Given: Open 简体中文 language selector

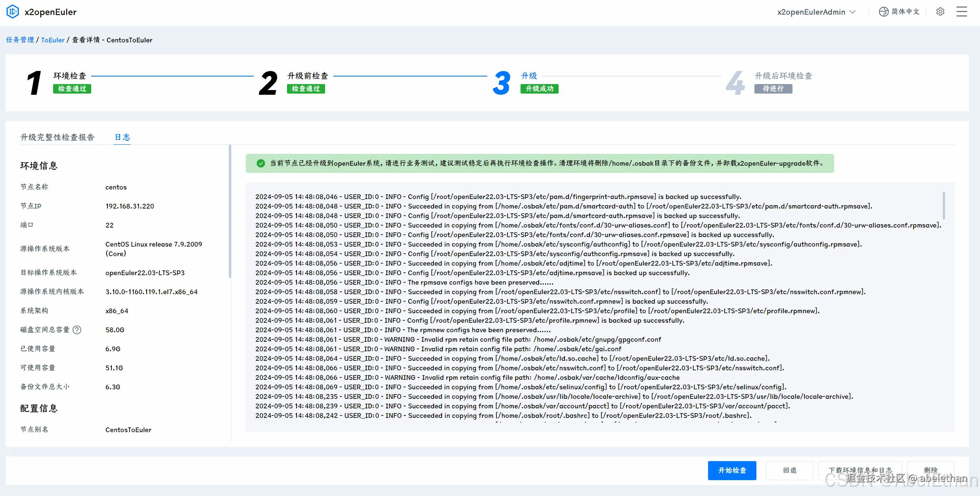Looking at the screenshot, I should [x=905, y=12].
